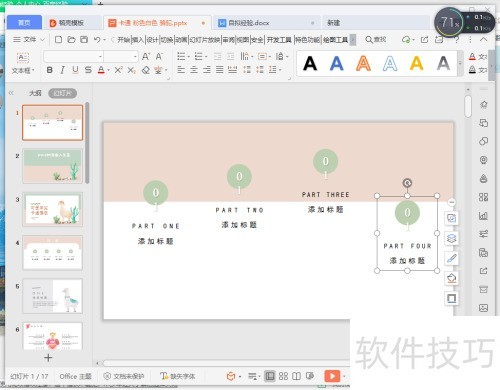Click the save icon
Viewport: 500px width, 390px height.
point(84,40)
